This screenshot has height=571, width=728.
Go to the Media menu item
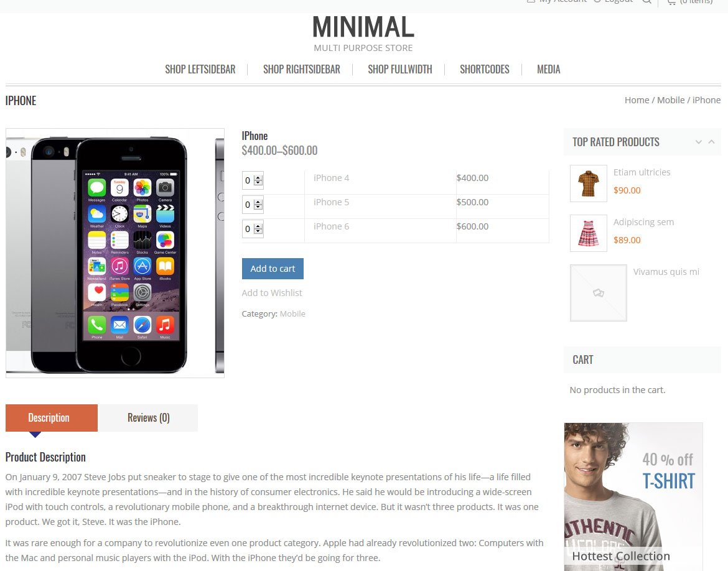(548, 70)
